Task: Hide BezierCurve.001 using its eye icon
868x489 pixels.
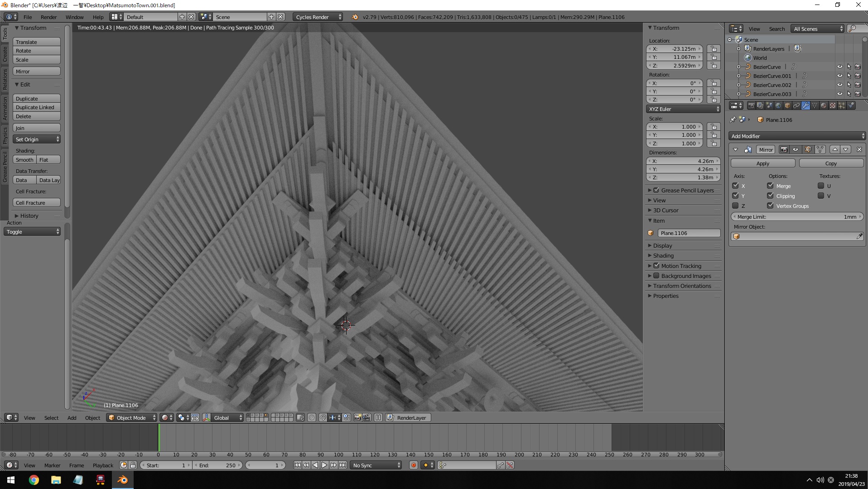Action: (x=839, y=76)
